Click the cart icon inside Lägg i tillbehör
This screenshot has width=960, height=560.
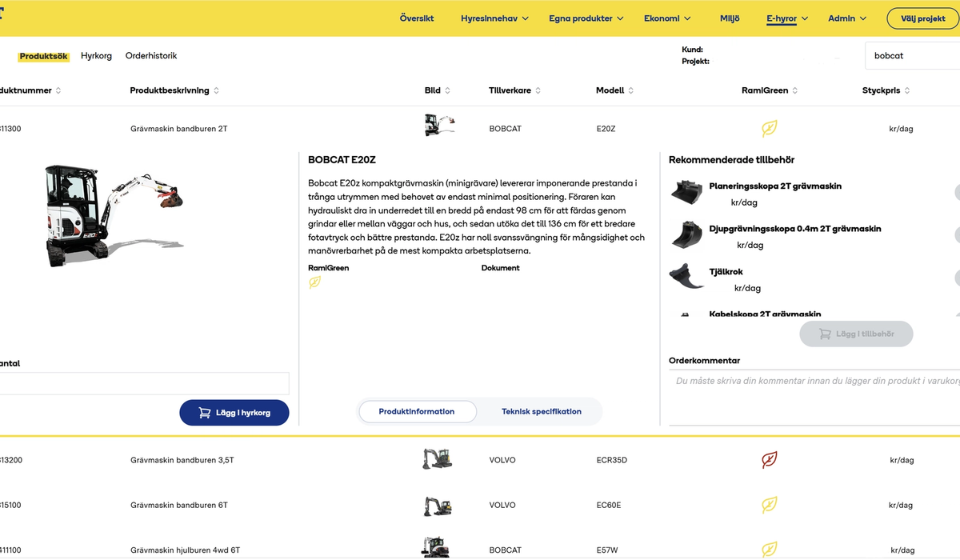(825, 334)
